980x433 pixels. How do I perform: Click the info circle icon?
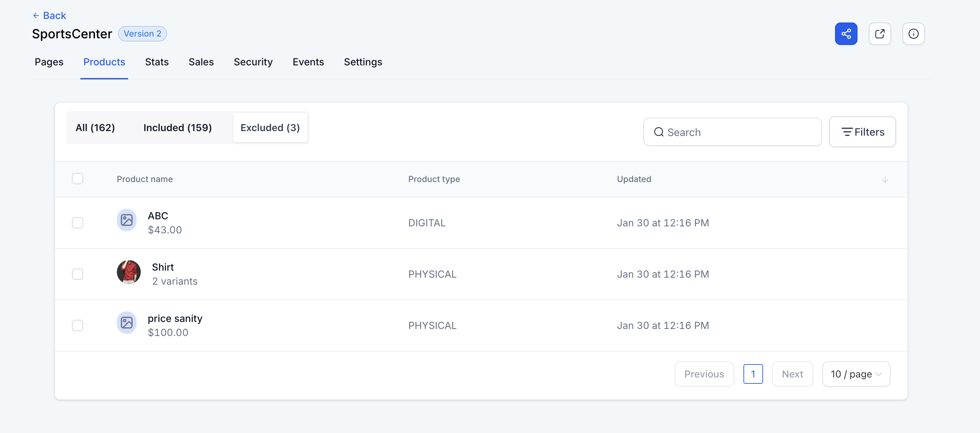tap(913, 34)
